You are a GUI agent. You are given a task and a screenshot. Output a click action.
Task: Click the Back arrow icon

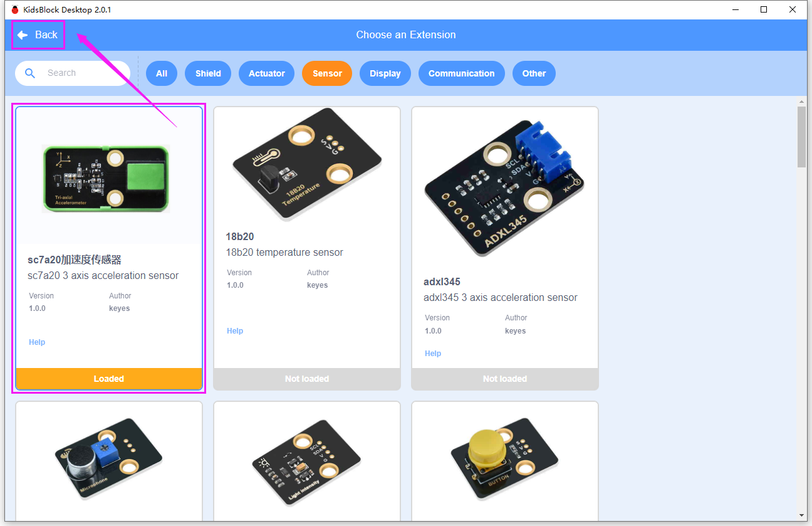click(23, 35)
